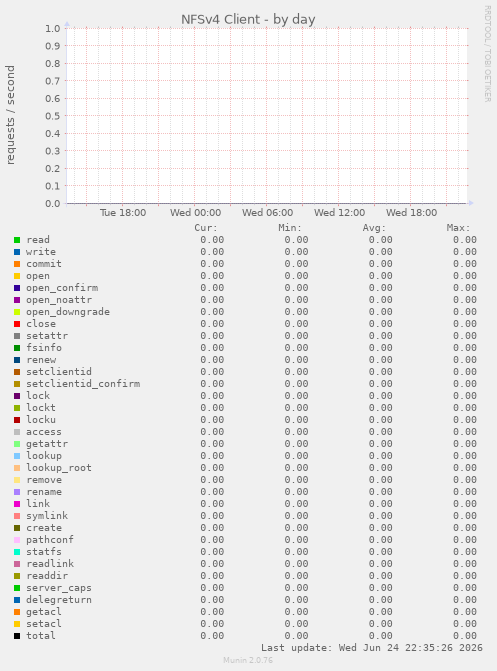Click the cyan statfs legend swatch

point(17,552)
